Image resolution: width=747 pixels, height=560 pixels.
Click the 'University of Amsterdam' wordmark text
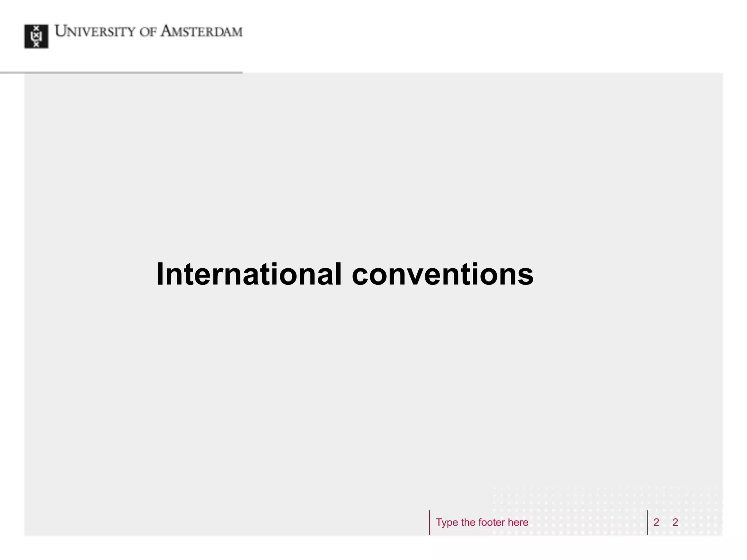[x=148, y=32]
